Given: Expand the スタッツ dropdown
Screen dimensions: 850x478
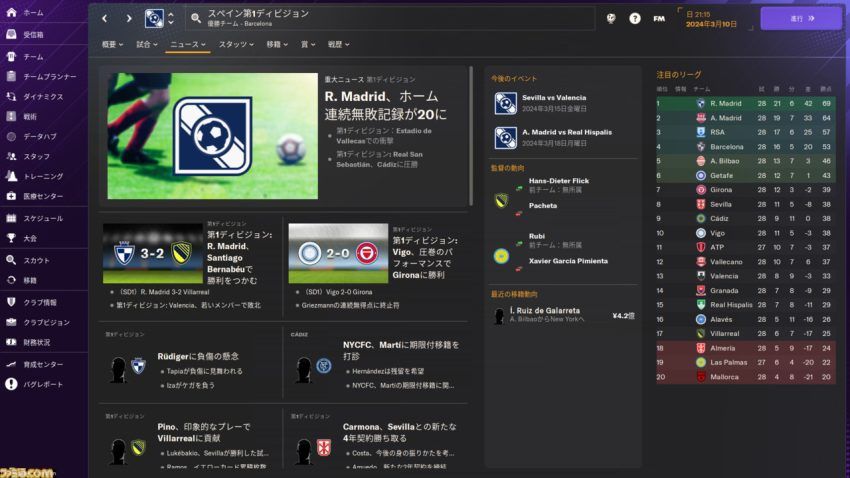Looking at the screenshot, I should pos(236,44).
